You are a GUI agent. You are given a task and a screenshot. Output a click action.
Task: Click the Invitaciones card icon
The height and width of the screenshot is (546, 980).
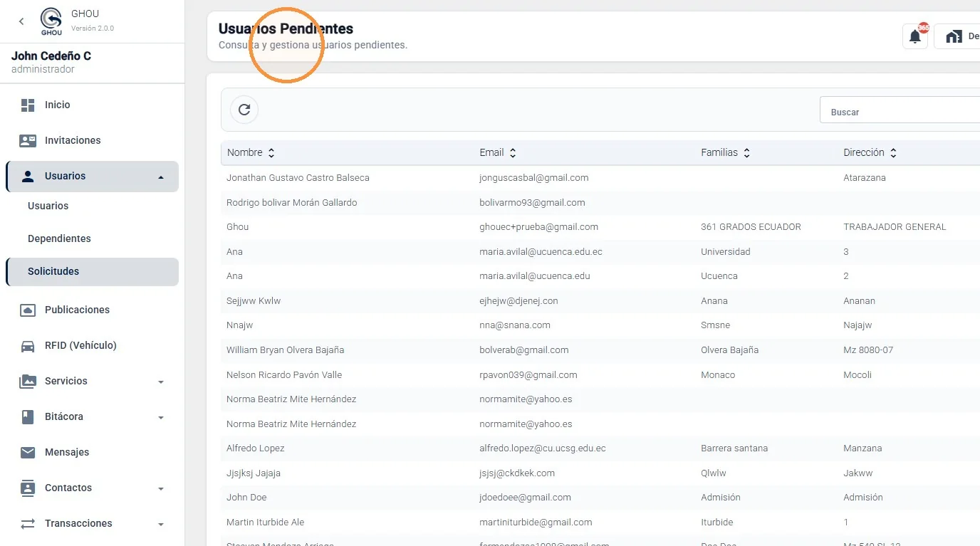(x=28, y=141)
